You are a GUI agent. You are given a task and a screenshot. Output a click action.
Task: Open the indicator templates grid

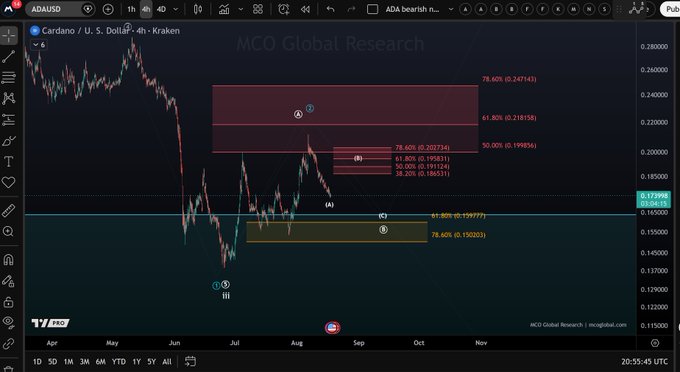[x=258, y=9]
